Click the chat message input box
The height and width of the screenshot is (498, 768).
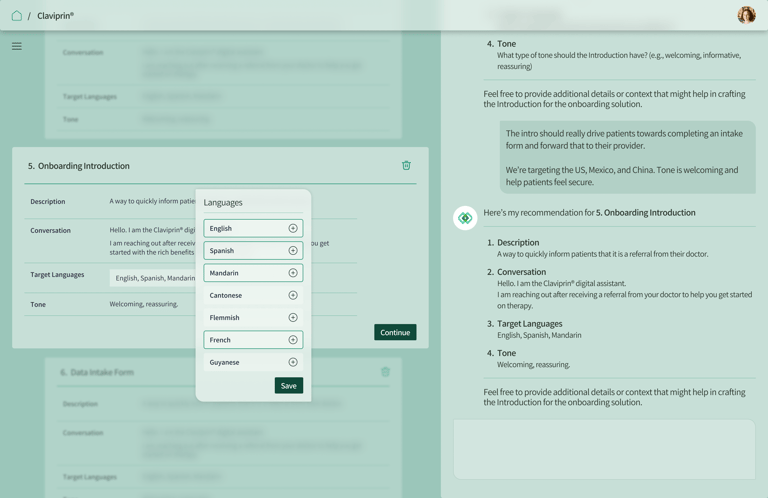[604, 449]
